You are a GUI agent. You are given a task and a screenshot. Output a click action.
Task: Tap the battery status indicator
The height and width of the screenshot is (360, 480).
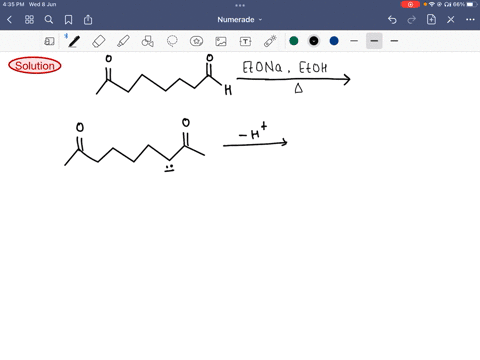coord(472,4)
